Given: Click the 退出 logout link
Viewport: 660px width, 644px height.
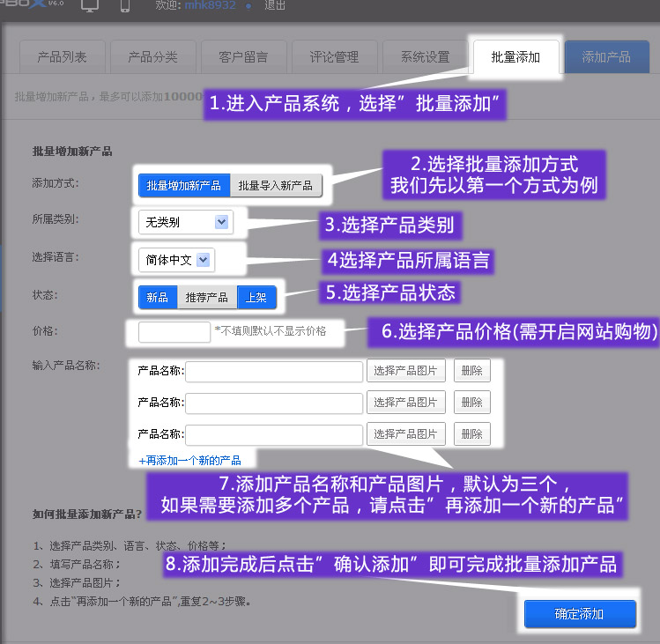Looking at the screenshot, I should (275, 5).
